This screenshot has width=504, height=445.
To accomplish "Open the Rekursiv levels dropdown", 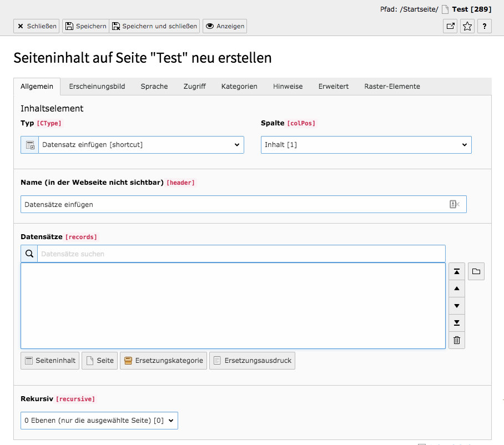I will [99, 421].
